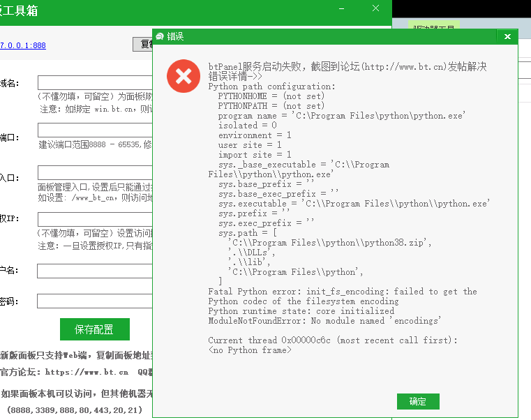Screen dimensions: 531x420
Task: Click the 'Fatal Python error' line text
Action: (343, 292)
